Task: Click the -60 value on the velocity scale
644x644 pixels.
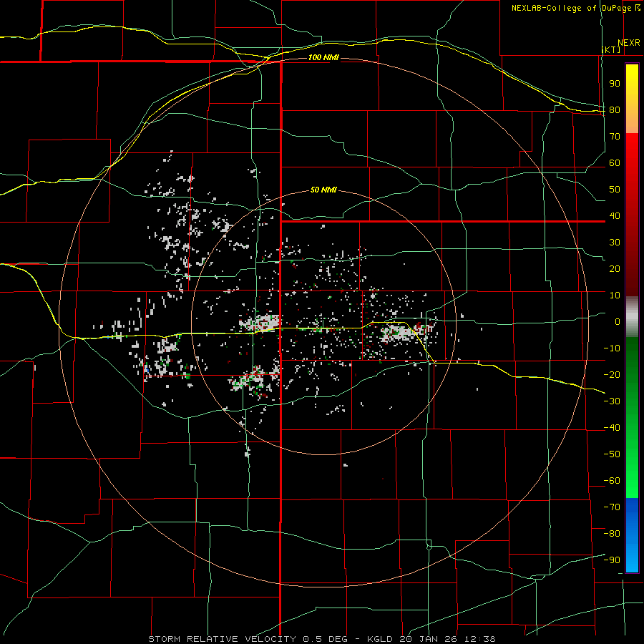Action: point(612,481)
